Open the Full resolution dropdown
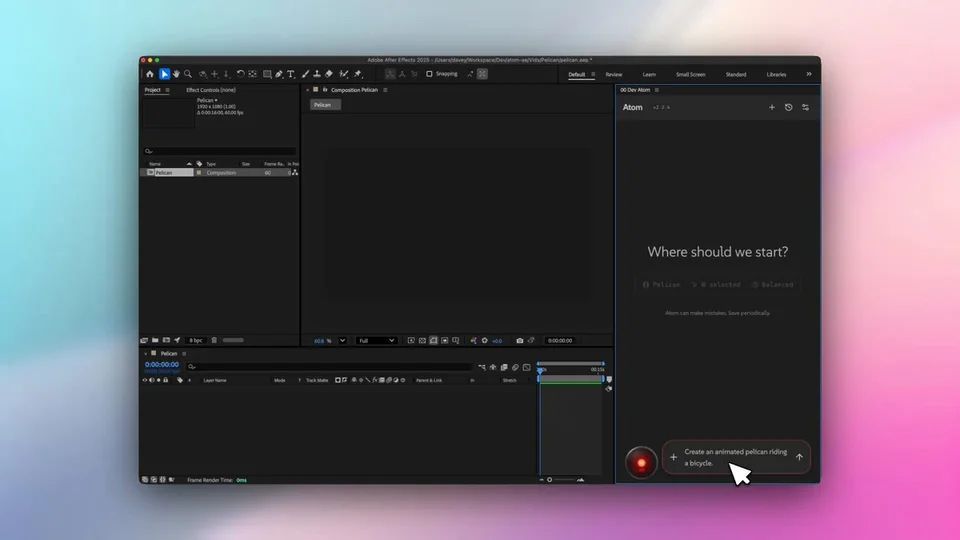960x540 pixels. [376, 340]
